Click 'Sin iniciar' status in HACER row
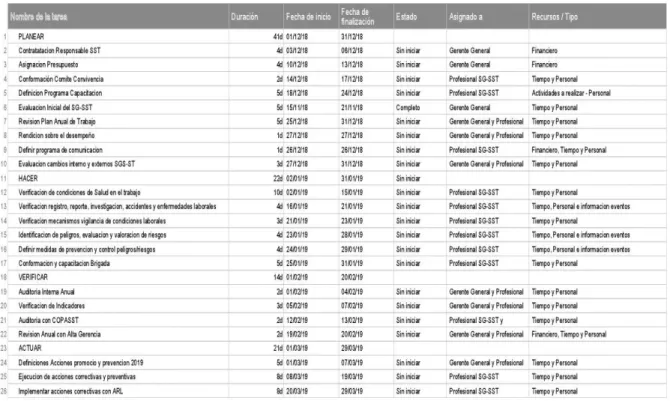670x401 pixels. (408, 178)
